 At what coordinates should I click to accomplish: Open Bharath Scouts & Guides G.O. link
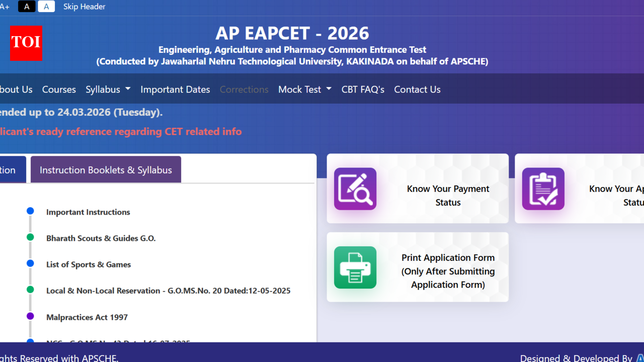tap(101, 238)
